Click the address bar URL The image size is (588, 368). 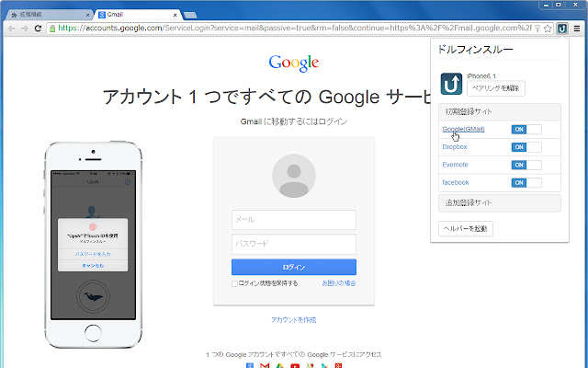coord(295,29)
